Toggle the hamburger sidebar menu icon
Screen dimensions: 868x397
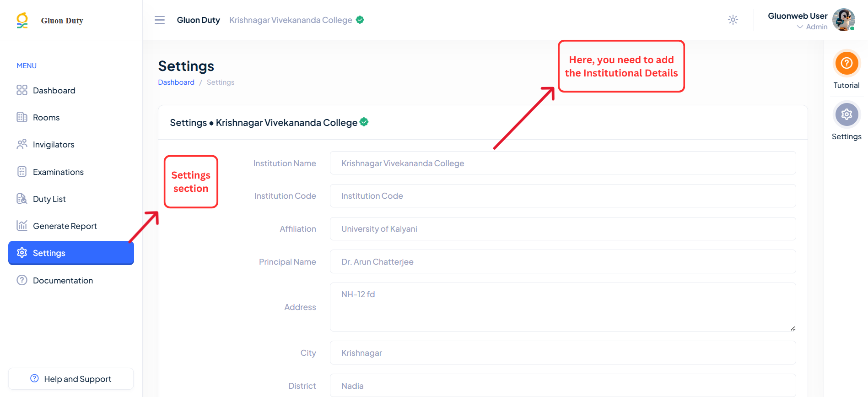[160, 20]
